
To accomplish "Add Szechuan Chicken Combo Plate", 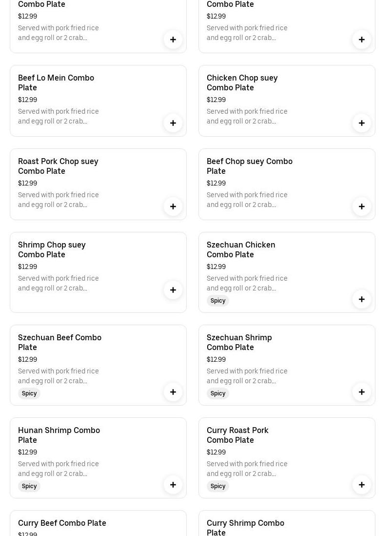I will (362, 299).
